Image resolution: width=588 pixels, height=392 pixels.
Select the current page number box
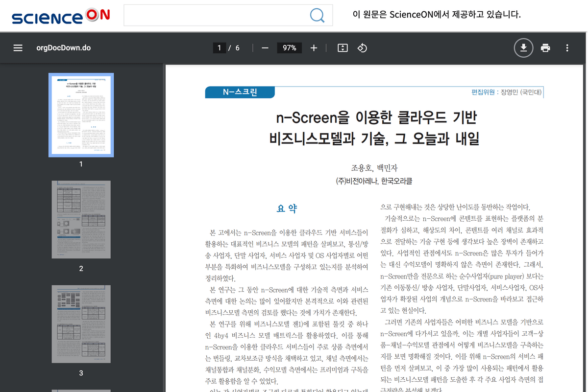click(219, 48)
